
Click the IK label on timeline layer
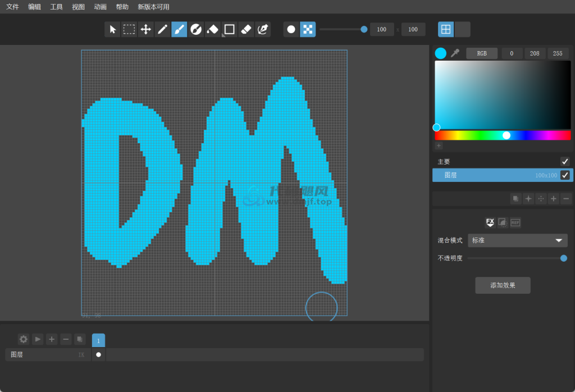pos(81,355)
